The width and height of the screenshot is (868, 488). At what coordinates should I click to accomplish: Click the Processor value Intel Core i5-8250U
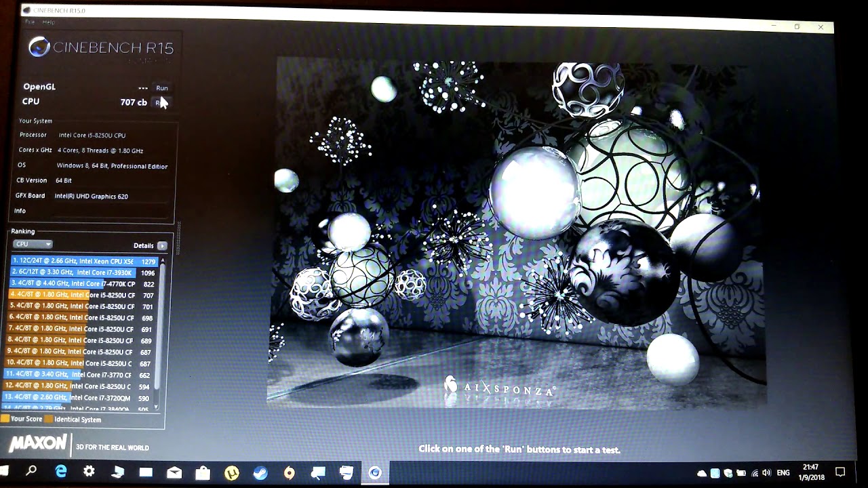click(92, 136)
